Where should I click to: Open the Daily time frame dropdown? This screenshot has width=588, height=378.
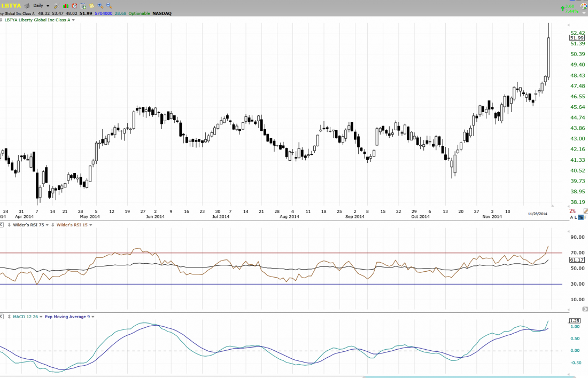tap(48, 6)
